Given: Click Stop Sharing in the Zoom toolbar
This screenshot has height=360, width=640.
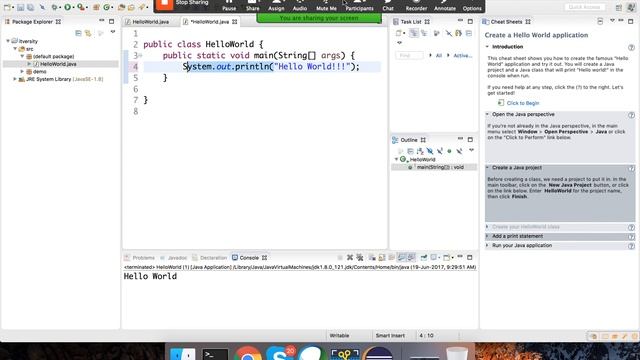Looking at the screenshot, I should click(x=183, y=4).
